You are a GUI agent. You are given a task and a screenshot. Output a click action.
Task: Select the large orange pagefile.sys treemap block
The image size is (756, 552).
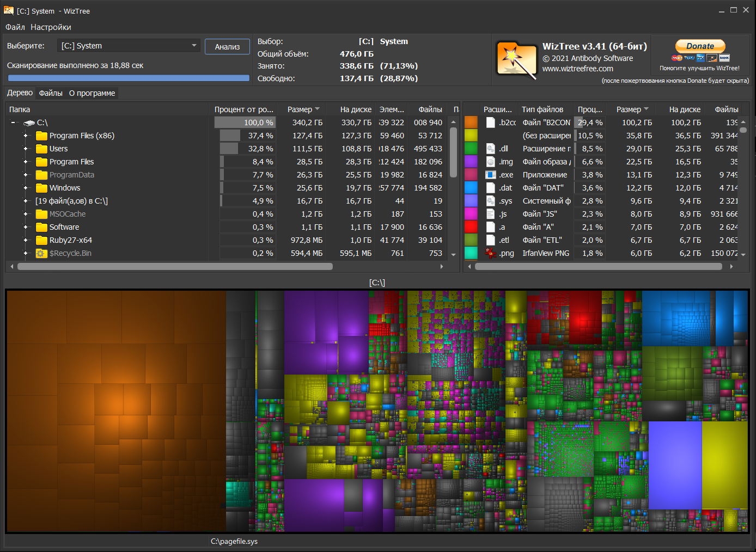point(116,411)
